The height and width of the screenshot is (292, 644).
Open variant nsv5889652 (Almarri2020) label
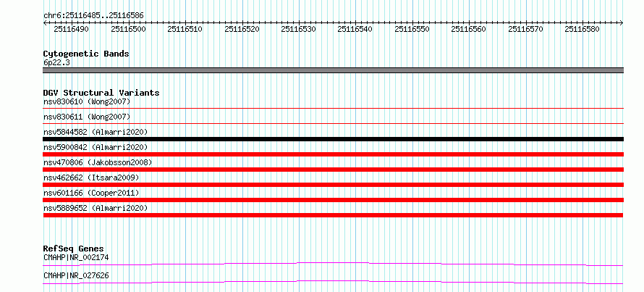(x=96, y=208)
